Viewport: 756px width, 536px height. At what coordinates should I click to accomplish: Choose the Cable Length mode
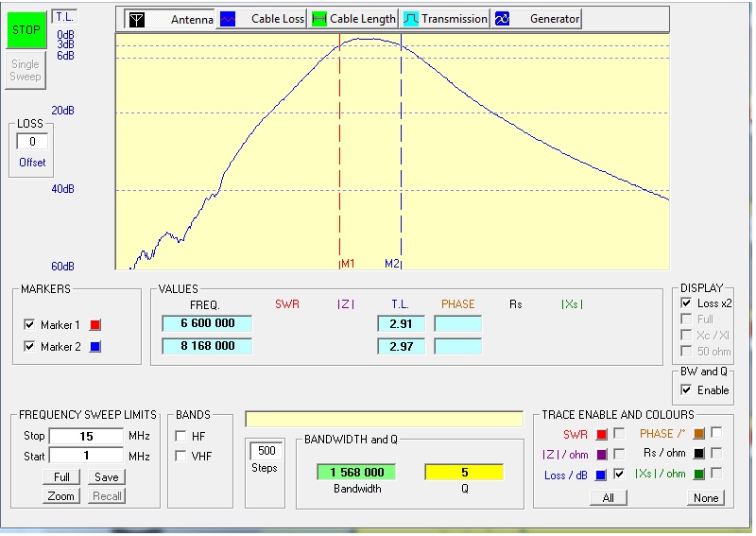point(319,19)
